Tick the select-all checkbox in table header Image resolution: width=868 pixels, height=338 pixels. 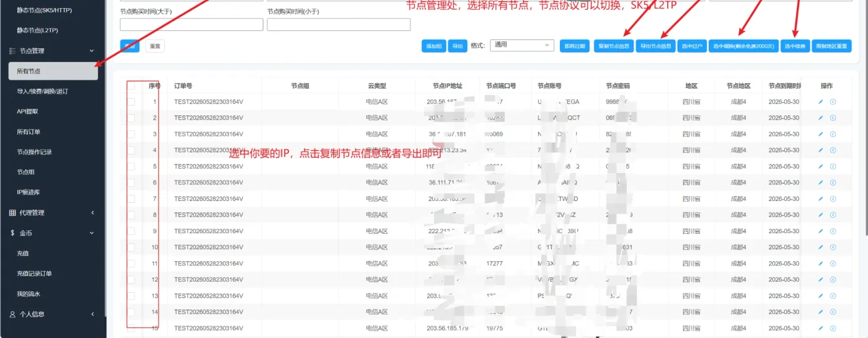[131, 86]
